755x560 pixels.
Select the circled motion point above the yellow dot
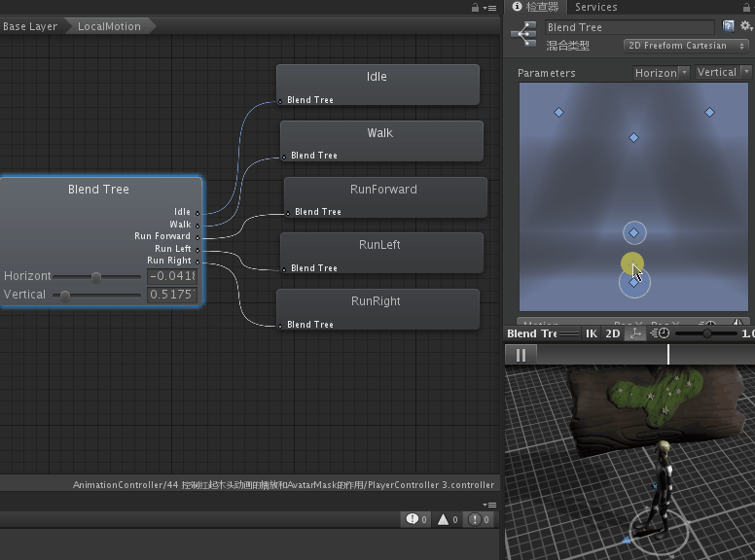[634, 233]
